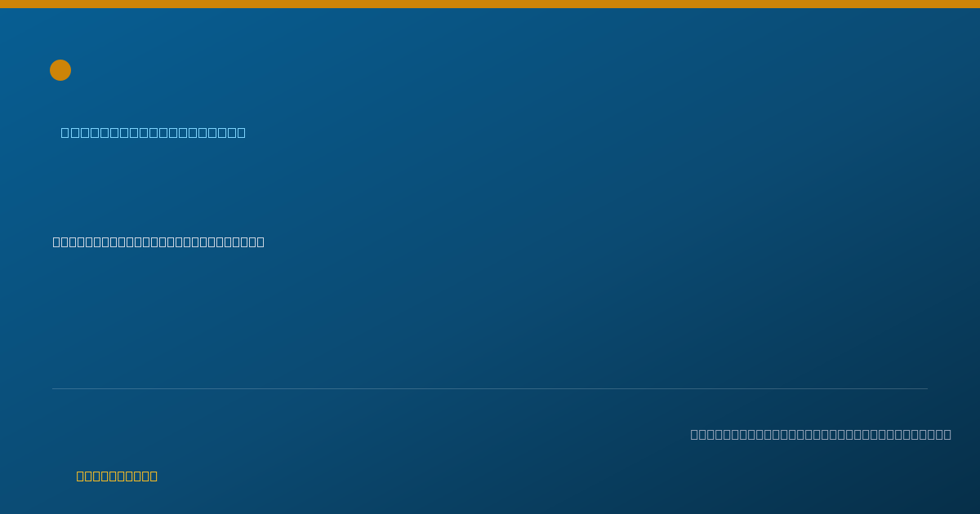Click the middle of the white text line
Image resolution: width=980 pixels, height=514 pixels.
point(158,241)
